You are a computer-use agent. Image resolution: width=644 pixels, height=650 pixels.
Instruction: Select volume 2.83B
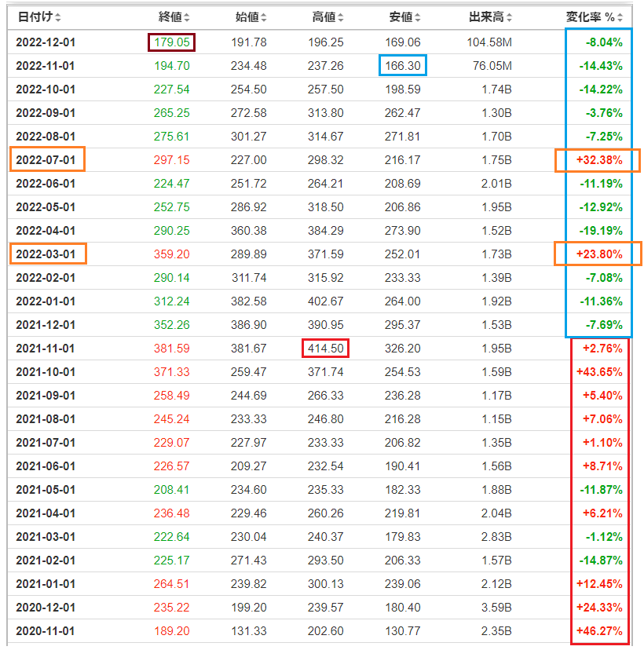coord(497,537)
